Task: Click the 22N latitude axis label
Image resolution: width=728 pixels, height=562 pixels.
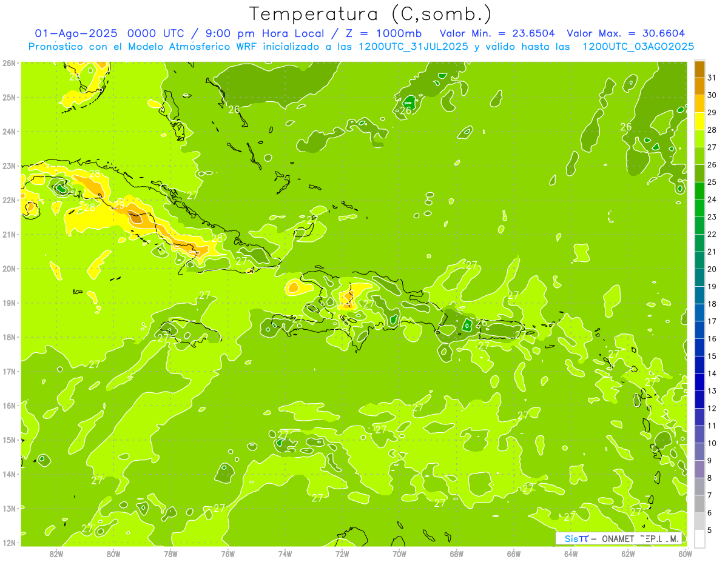Action: [x=8, y=200]
